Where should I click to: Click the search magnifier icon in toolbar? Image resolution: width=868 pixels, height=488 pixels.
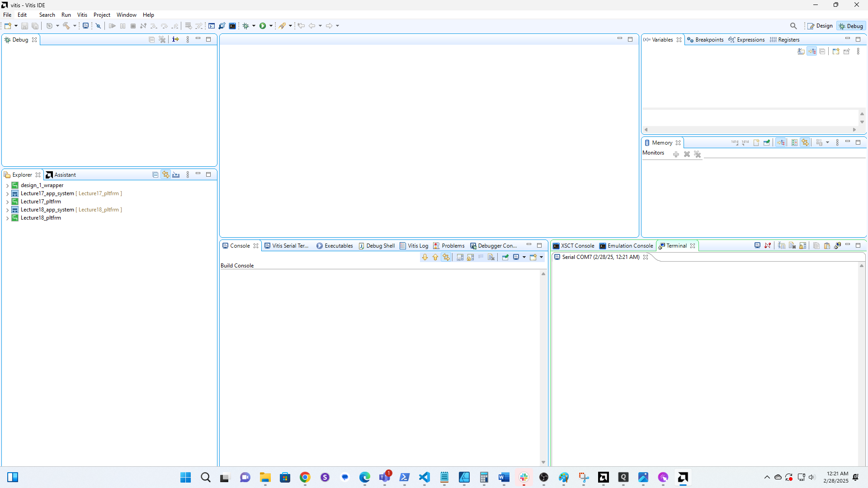click(793, 26)
